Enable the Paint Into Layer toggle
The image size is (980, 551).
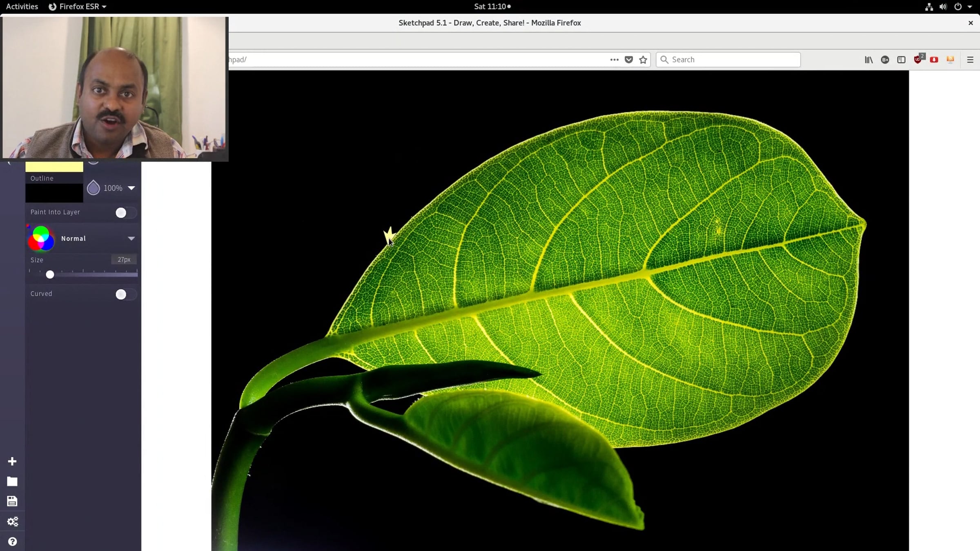coord(125,213)
